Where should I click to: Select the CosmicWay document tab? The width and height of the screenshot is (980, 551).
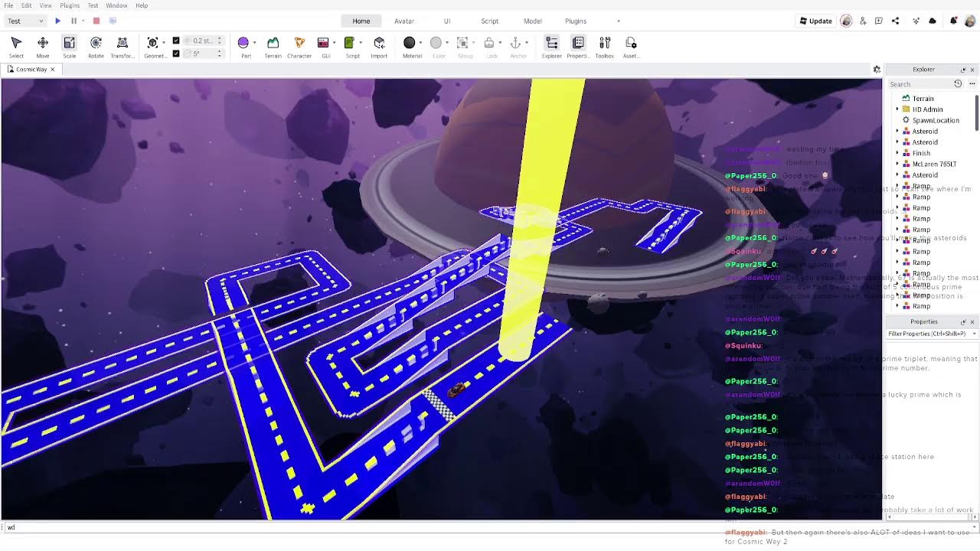click(31, 69)
